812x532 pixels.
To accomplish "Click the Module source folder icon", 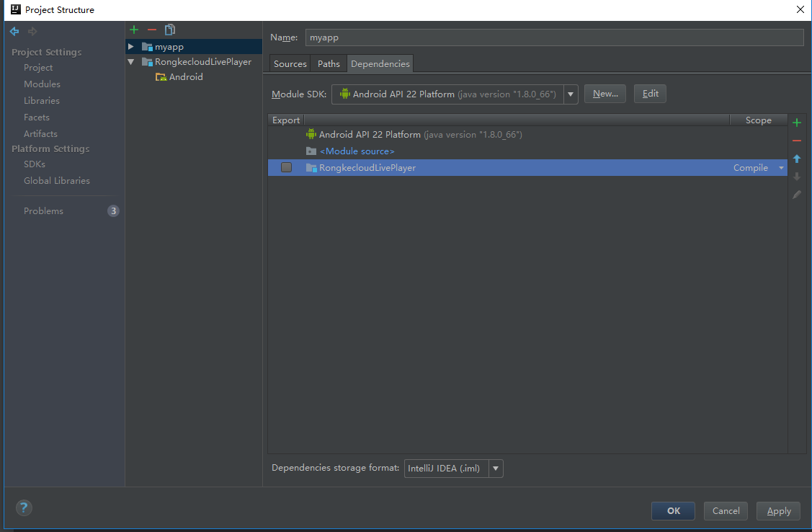I will click(311, 151).
